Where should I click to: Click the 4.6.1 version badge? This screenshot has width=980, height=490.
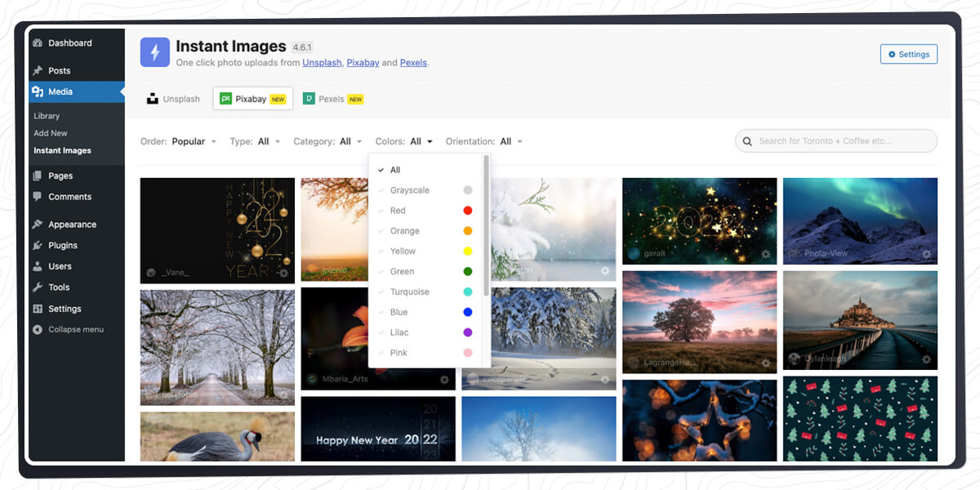pyautogui.click(x=303, y=47)
